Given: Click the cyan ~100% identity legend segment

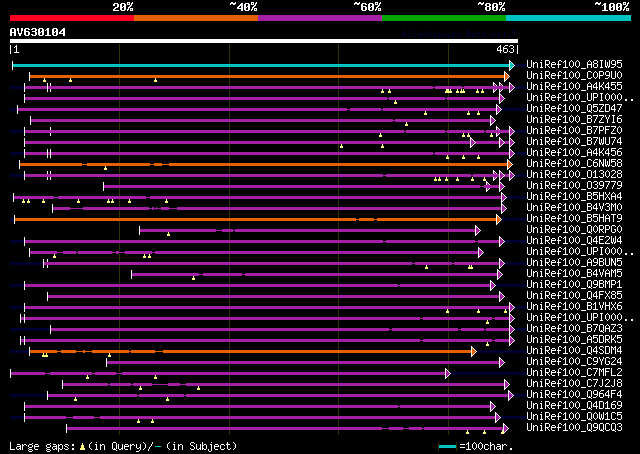Looking at the screenshot, I should [x=568, y=18].
